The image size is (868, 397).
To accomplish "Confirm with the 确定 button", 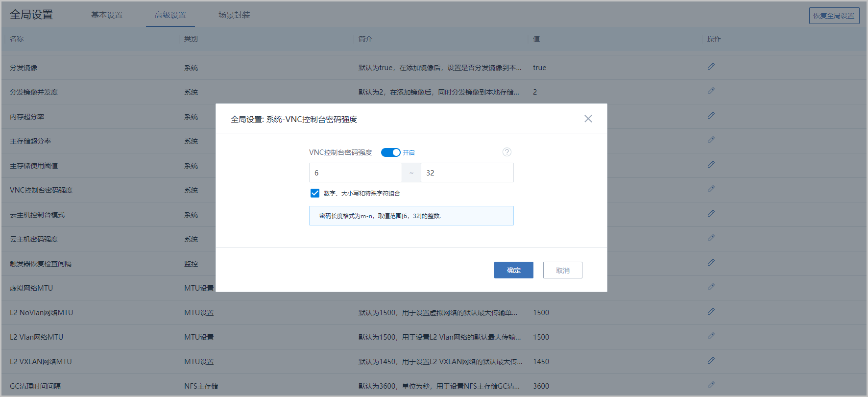I will 514,270.
